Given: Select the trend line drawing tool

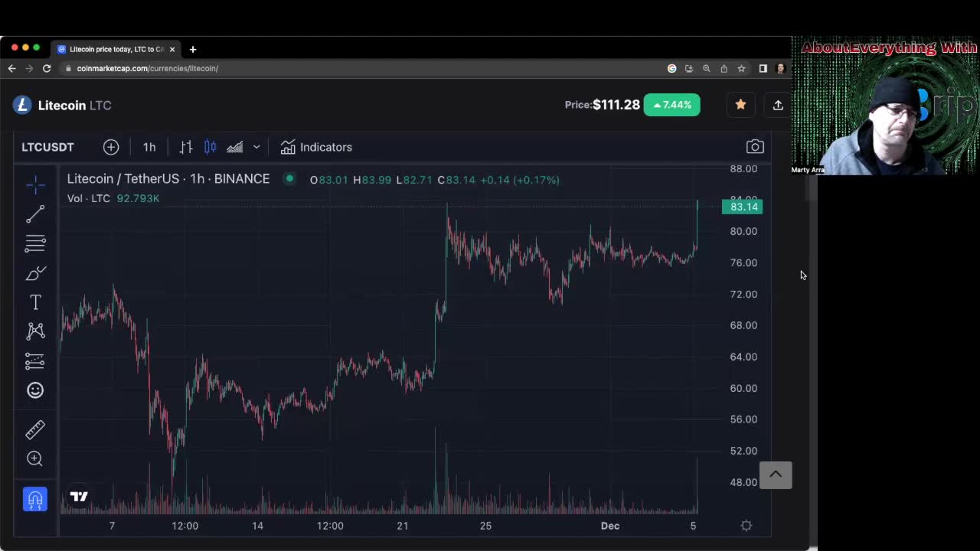Looking at the screenshot, I should [35, 214].
